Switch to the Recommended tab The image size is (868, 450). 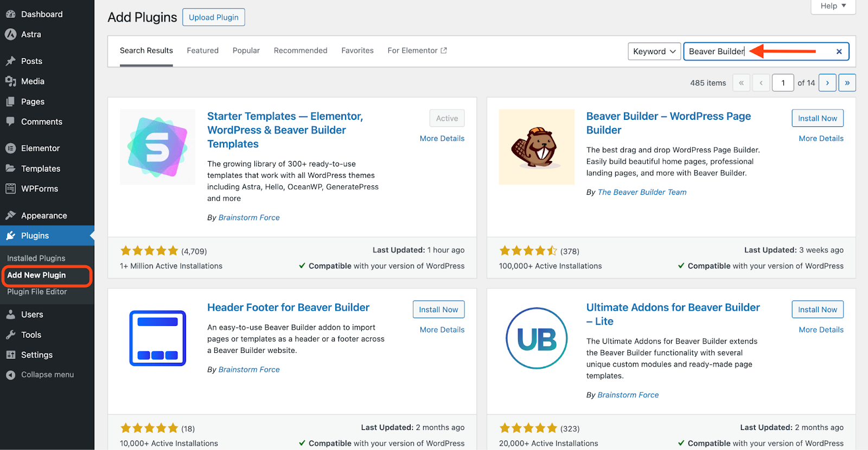coord(301,50)
